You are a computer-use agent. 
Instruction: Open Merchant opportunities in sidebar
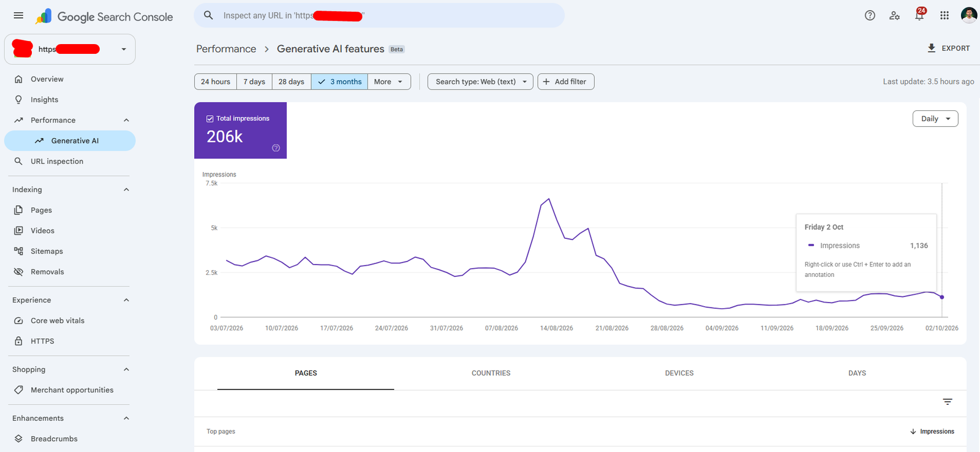(x=70, y=390)
